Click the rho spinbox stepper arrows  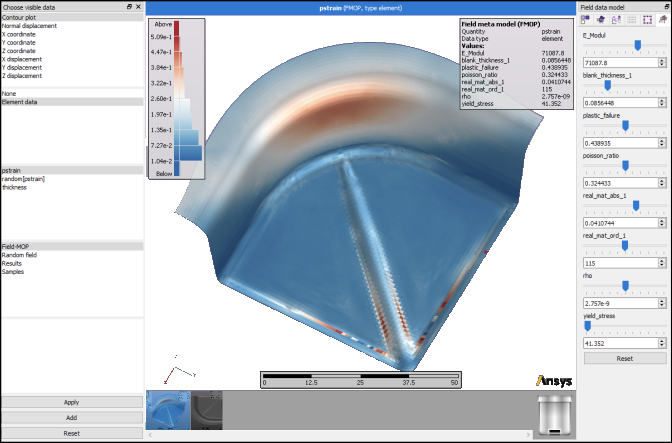662,303
